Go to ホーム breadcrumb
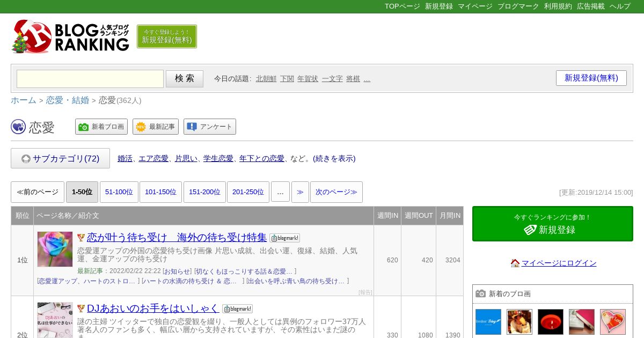The height and width of the screenshot is (338, 644). point(24,100)
